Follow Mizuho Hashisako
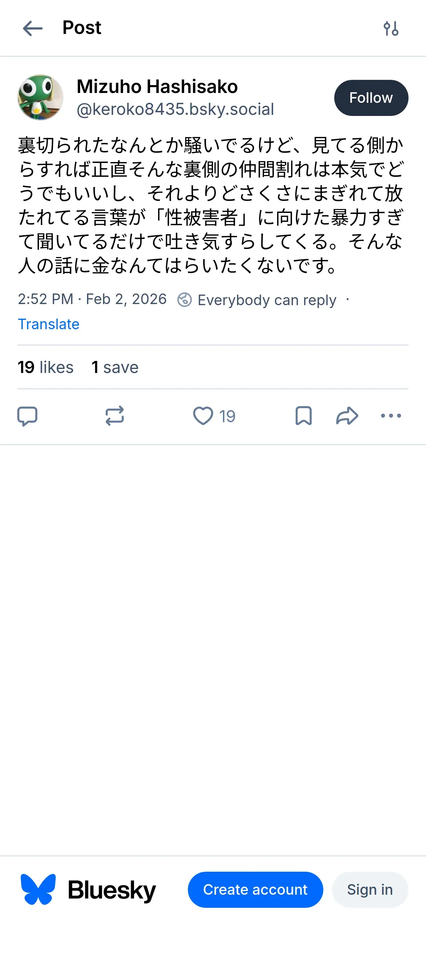 click(x=371, y=98)
